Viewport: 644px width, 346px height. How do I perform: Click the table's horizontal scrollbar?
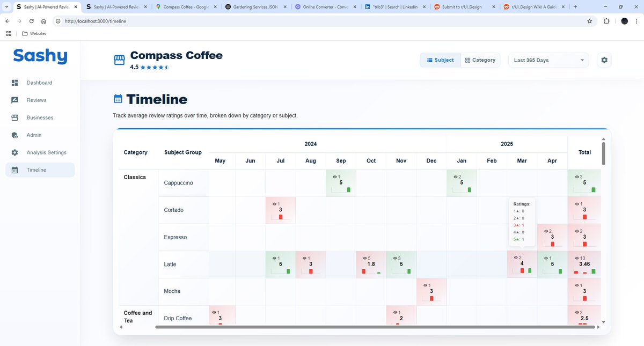coord(375,327)
